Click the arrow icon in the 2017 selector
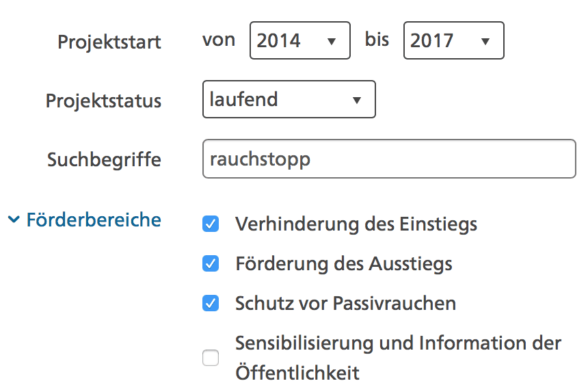Image resolution: width=588 pixels, height=392 pixels. point(485,42)
